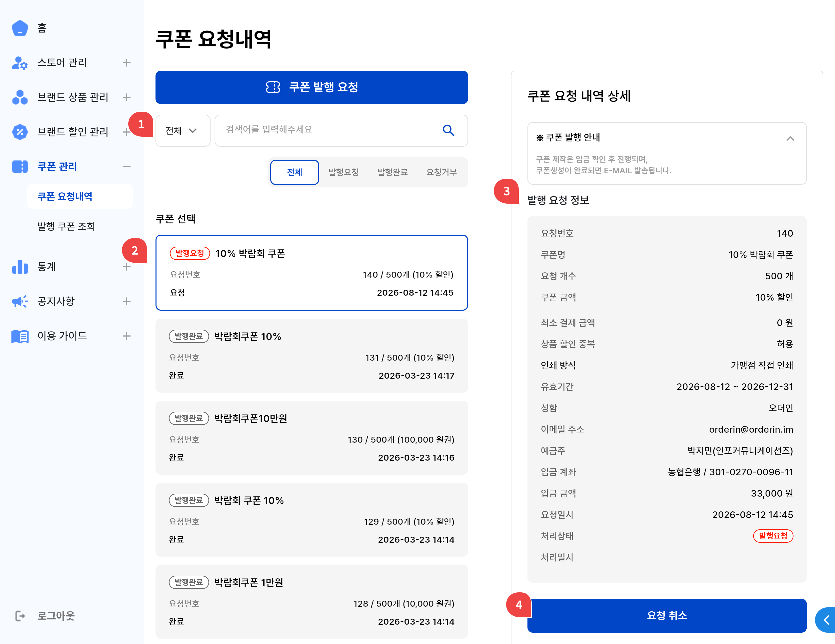
Task: Click the email orderin@orderin.im value
Action: coord(751,429)
